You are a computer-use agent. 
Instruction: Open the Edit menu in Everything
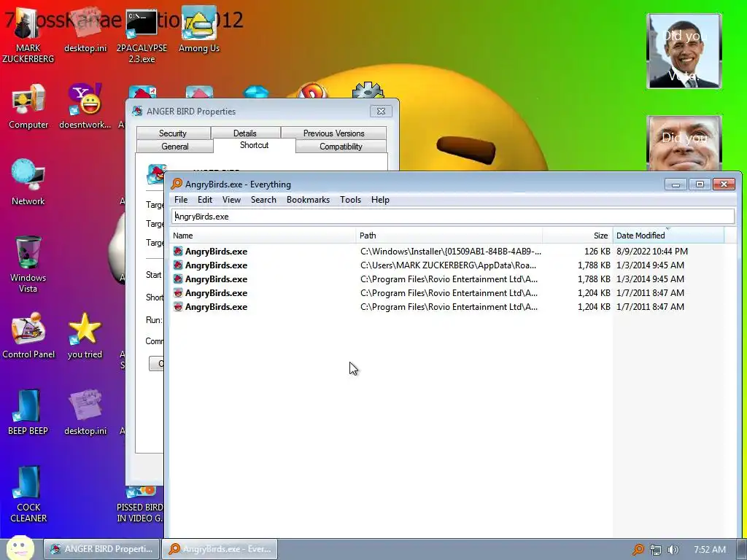(205, 200)
